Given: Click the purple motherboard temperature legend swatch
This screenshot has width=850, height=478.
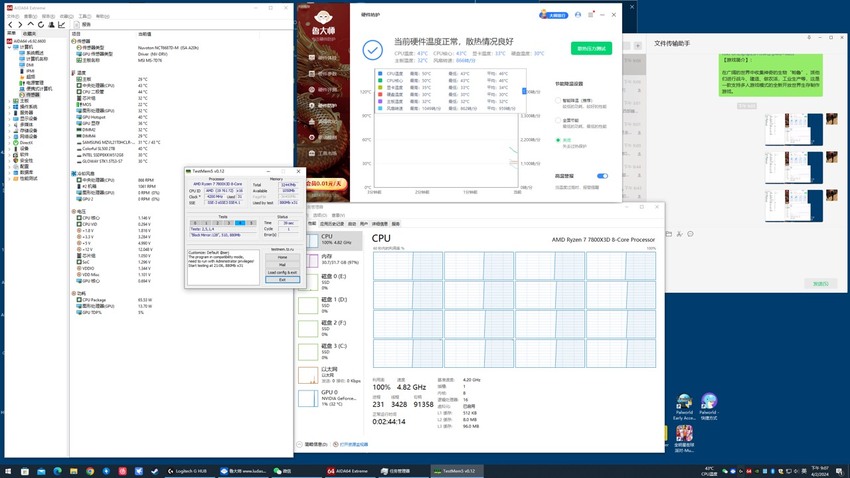Looking at the screenshot, I should click(380, 101).
